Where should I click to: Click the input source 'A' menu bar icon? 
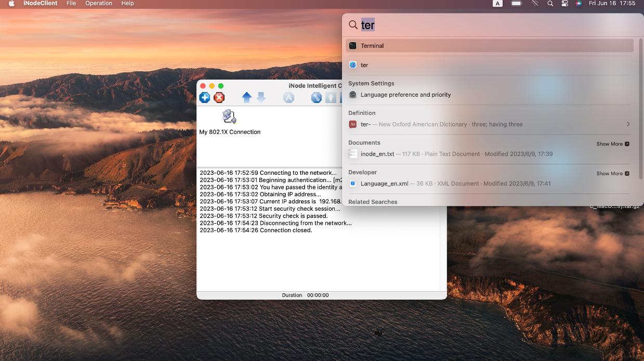point(497,3)
